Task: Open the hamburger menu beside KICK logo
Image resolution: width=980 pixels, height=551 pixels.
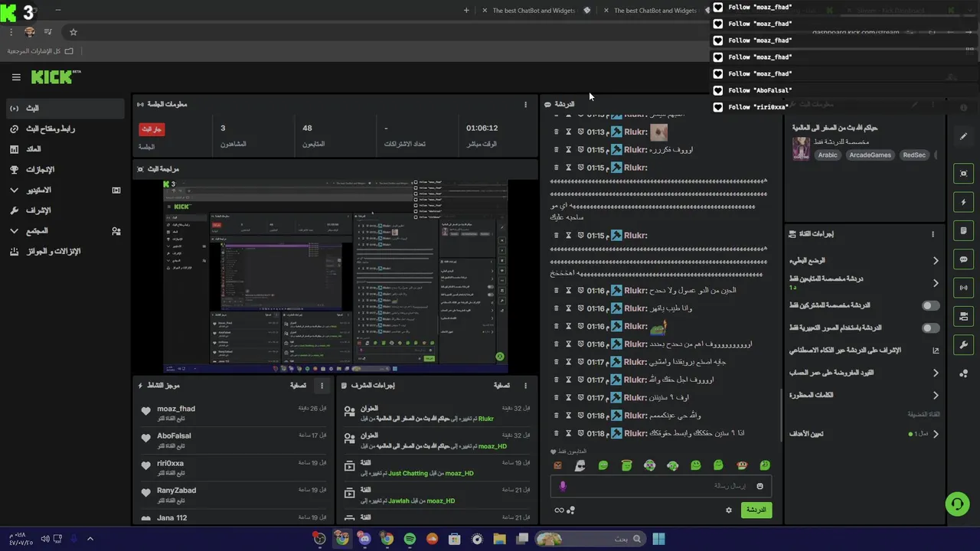Action: pos(16,77)
